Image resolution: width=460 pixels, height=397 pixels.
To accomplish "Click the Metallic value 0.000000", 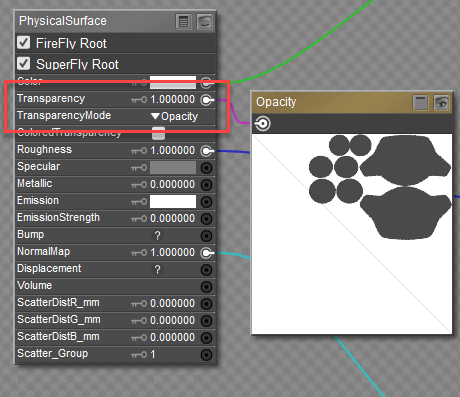I will 172,184.
